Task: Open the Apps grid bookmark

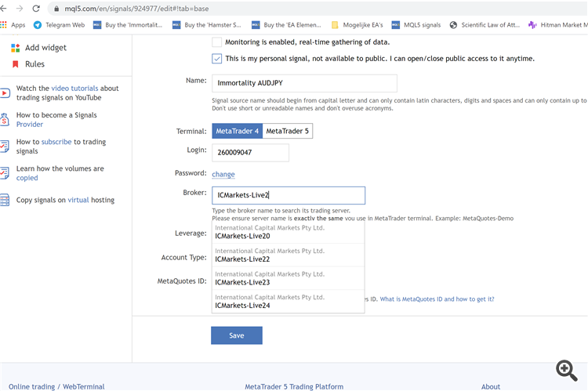Action: [13, 25]
